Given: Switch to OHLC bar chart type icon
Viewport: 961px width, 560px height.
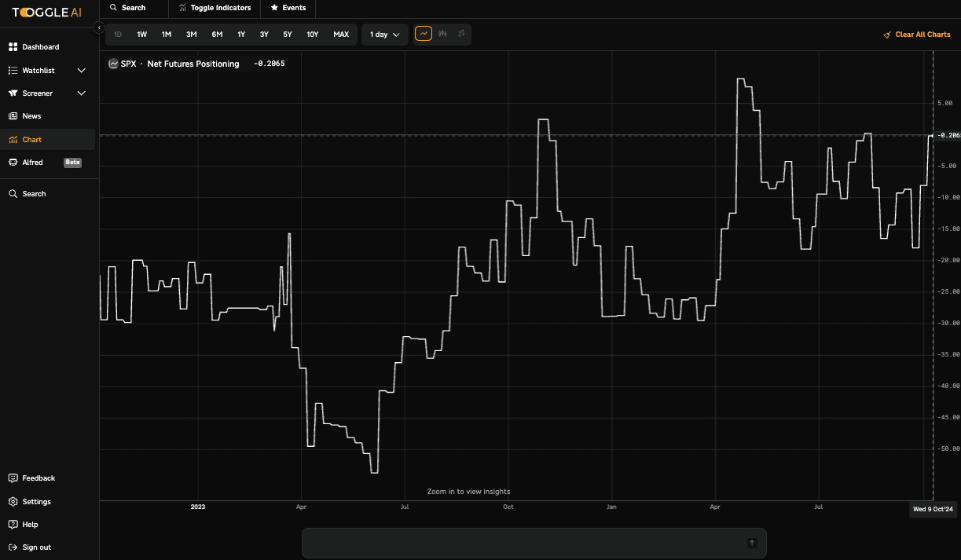Looking at the screenshot, I should tap(462, 34).
